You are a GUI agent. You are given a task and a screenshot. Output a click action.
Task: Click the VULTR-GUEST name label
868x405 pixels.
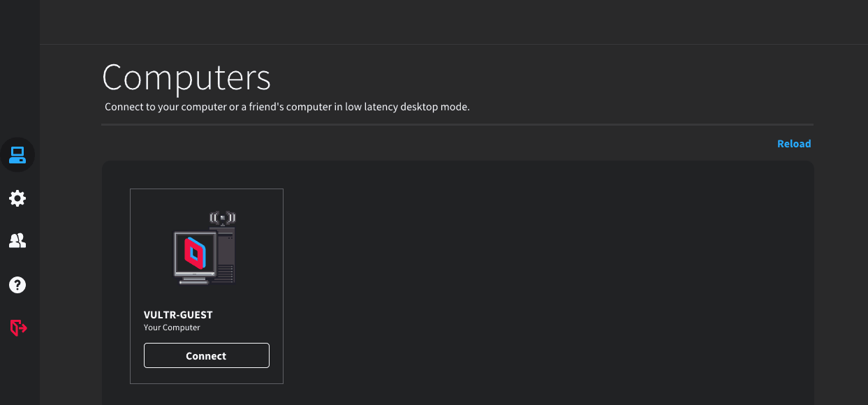pyautogui.click(x=177, y=315)
